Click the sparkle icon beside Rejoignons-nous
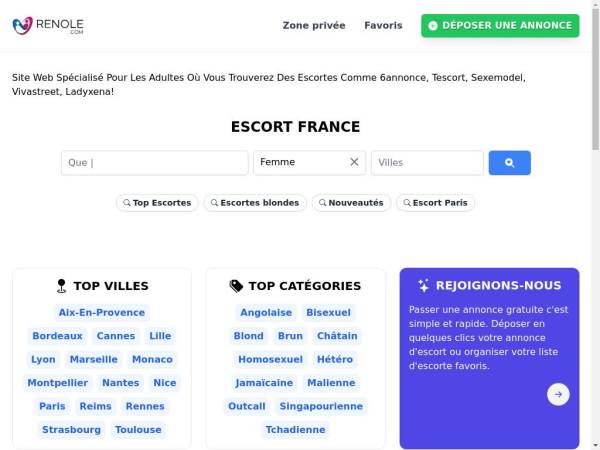 click(424, 285)
